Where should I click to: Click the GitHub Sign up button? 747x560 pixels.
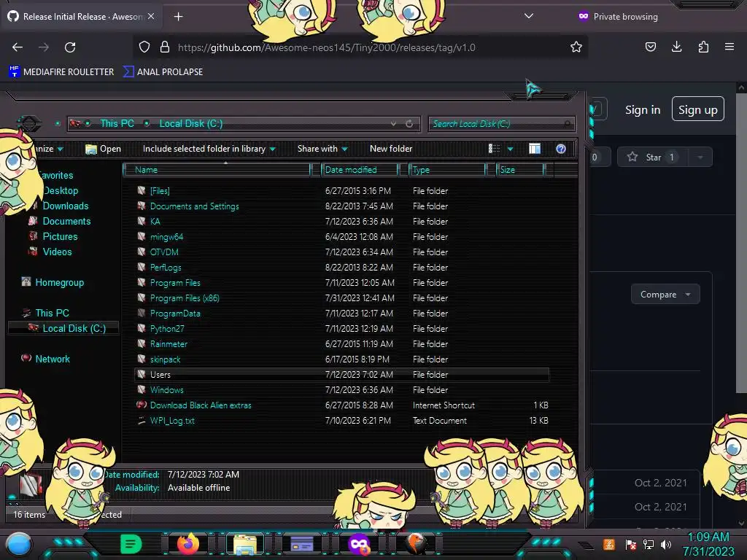[x=697, y=109]
